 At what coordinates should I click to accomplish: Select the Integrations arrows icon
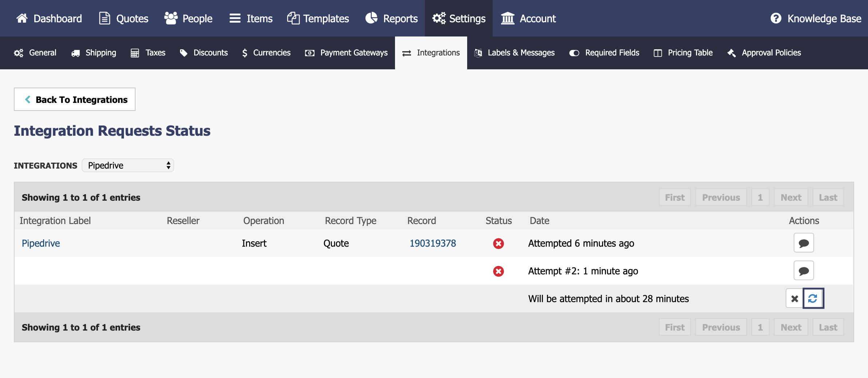pos(407,53)
